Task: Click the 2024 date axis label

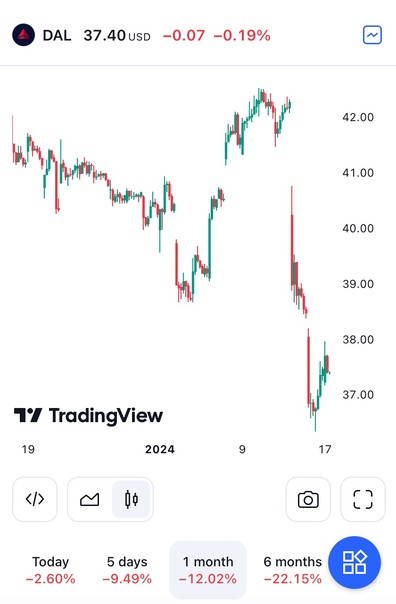Action: 160,449
